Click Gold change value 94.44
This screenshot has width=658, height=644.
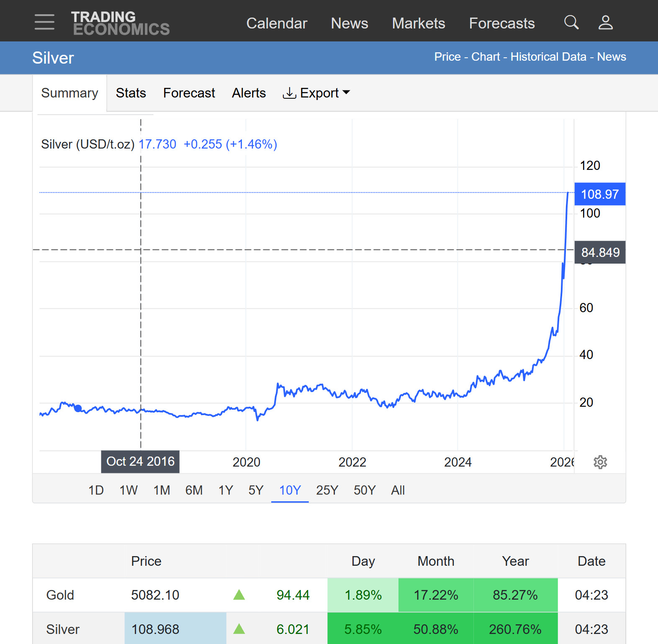(293, 595)
